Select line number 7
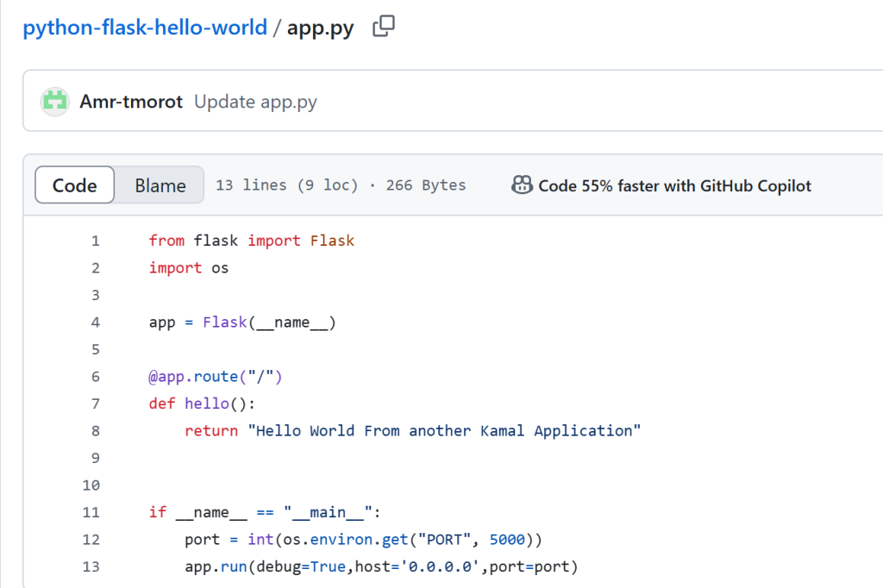The width and height of the screenshot is (883, 588). tap(95, 403)
